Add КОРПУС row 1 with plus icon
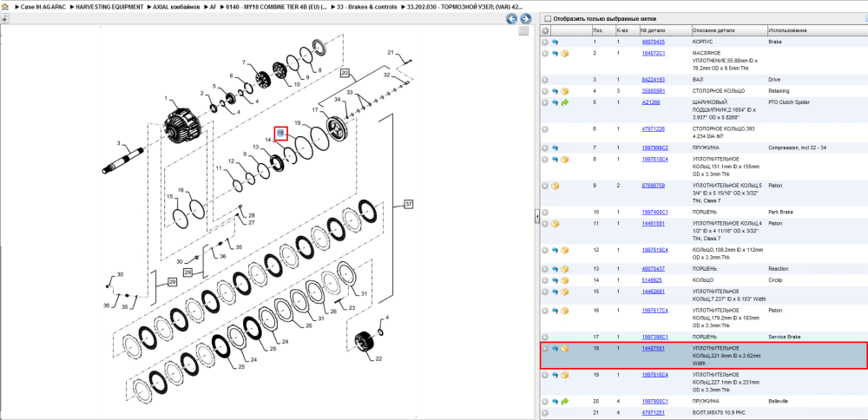 pyautogui.click(x=545, y=42)
